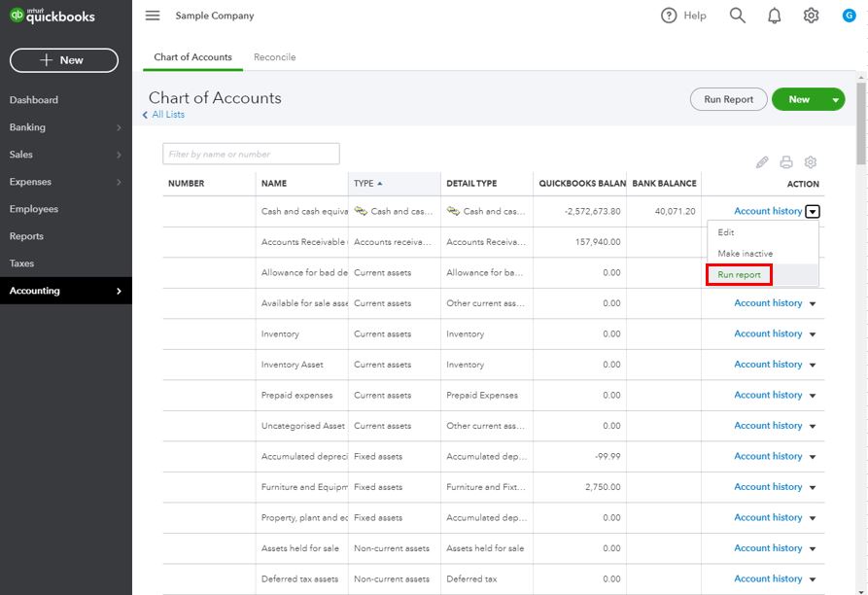The width and height of the screenshot is (868, 595).
Task: Click the Filter by name or number field
Action: point(251,154)
